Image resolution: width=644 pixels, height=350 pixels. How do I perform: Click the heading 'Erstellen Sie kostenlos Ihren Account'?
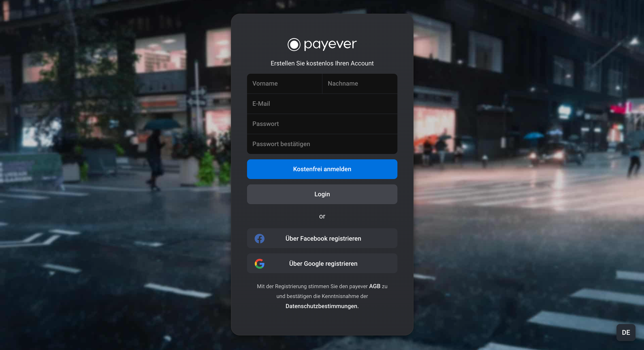pyautogui.click(x=322, y=63)
